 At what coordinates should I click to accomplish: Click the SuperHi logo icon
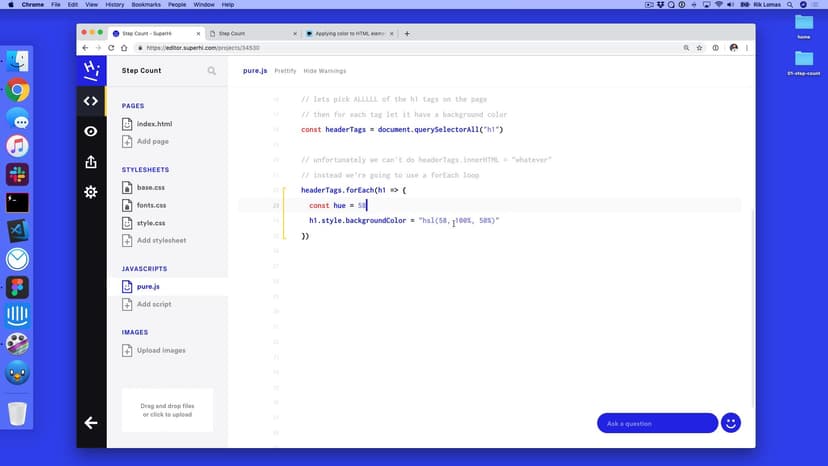coord(91,70)
